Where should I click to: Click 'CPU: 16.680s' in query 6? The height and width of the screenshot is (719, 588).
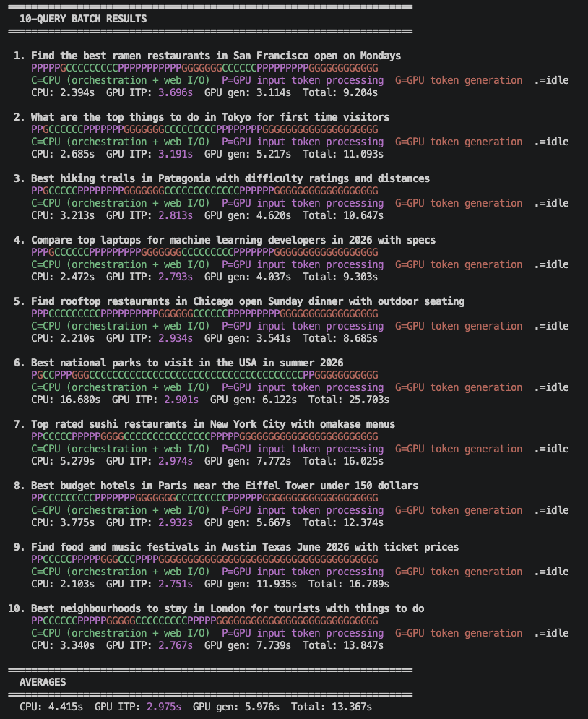pyautogui.click(x=66, y=400)
